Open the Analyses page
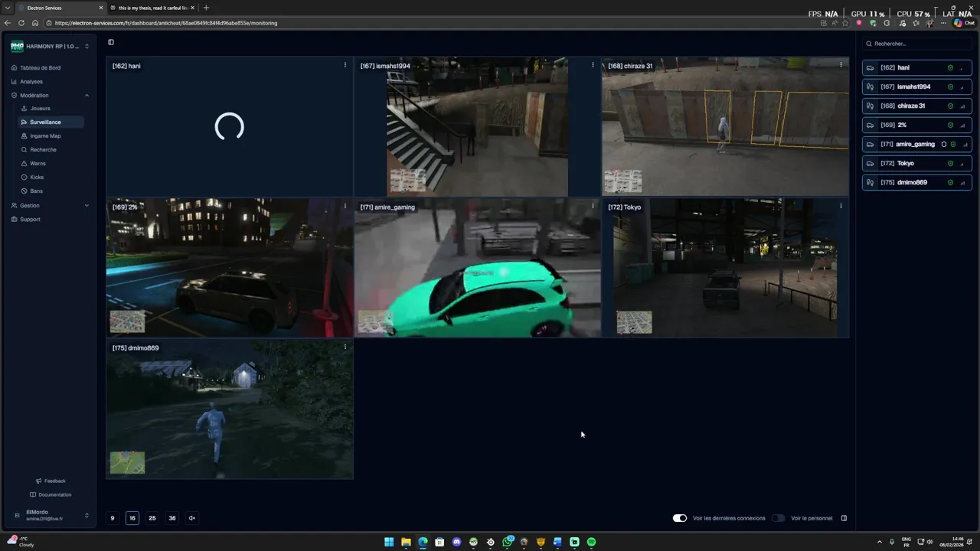 coord(31,81)
